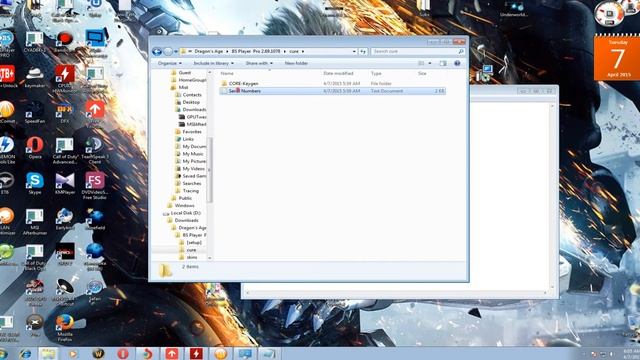Image resolution: width=640 pixels, height=360 pixels.
Task: Open keymaker desktop icon
Action: click(x=35, y=78)
